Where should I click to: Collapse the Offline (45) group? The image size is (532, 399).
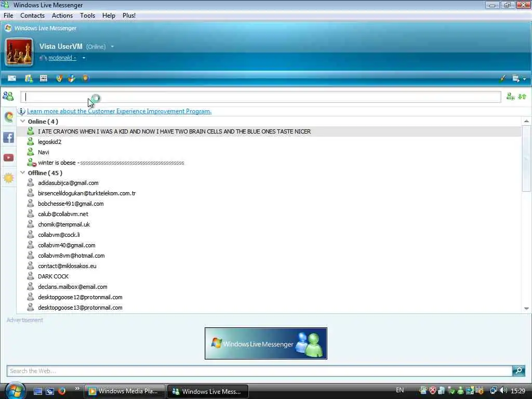point(23,172)
